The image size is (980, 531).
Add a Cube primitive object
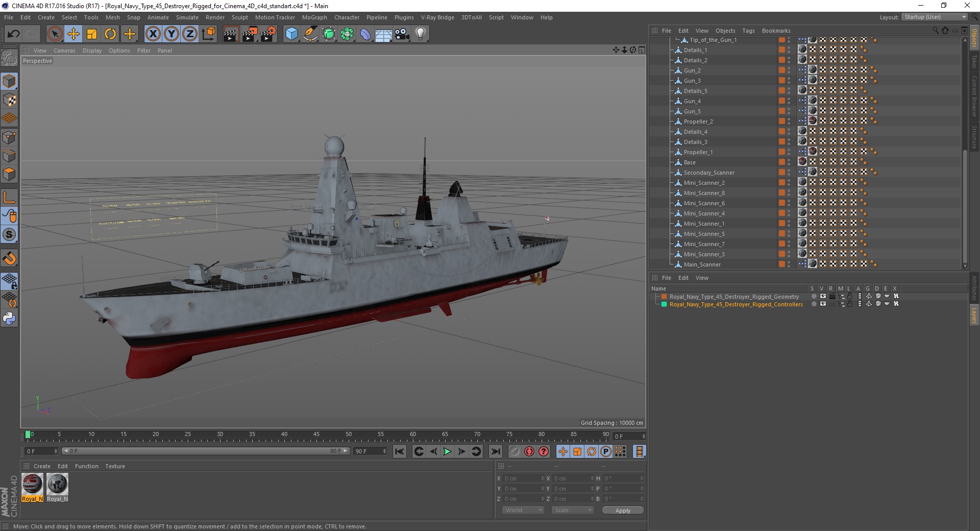(291, 34)
